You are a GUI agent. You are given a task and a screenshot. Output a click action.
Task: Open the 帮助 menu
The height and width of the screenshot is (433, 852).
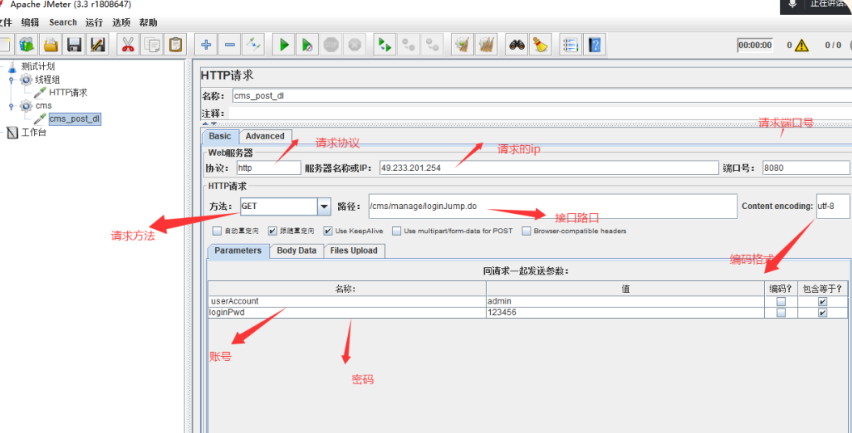click(x=148, y=22)
